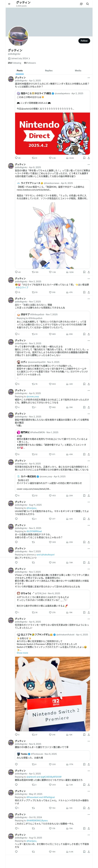Open search with the magnifier icon
Viewport: 98px width, 868px height.
click(x=88, y=4)
